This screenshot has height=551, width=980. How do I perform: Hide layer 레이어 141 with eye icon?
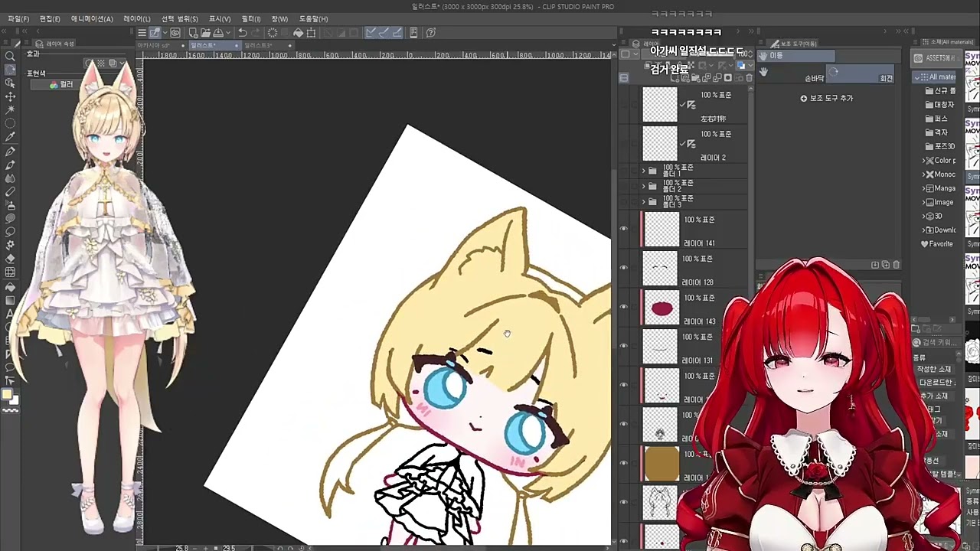623,229
